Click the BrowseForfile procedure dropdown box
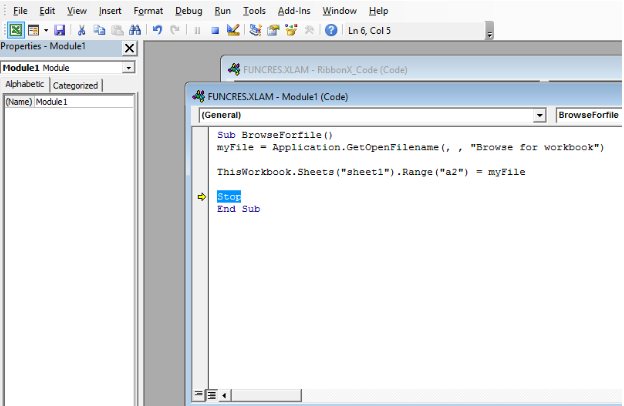 [589, 115]
